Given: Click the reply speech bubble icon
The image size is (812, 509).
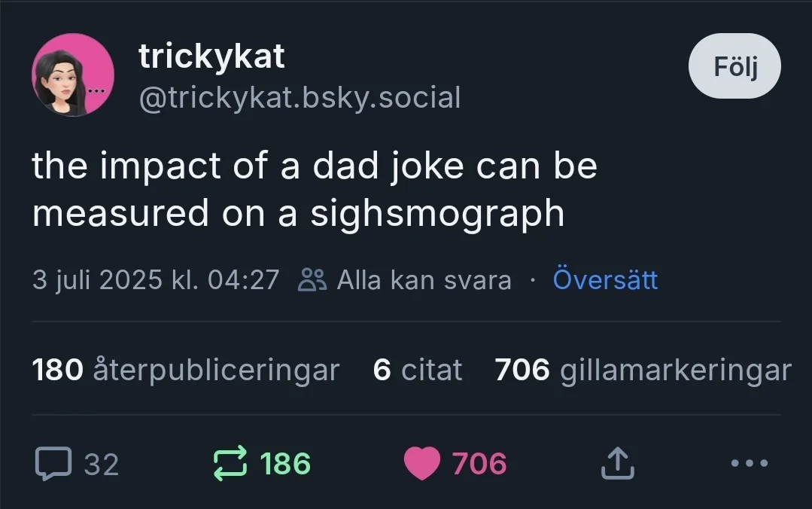Looking at the screenshot, I should point(52,464).
